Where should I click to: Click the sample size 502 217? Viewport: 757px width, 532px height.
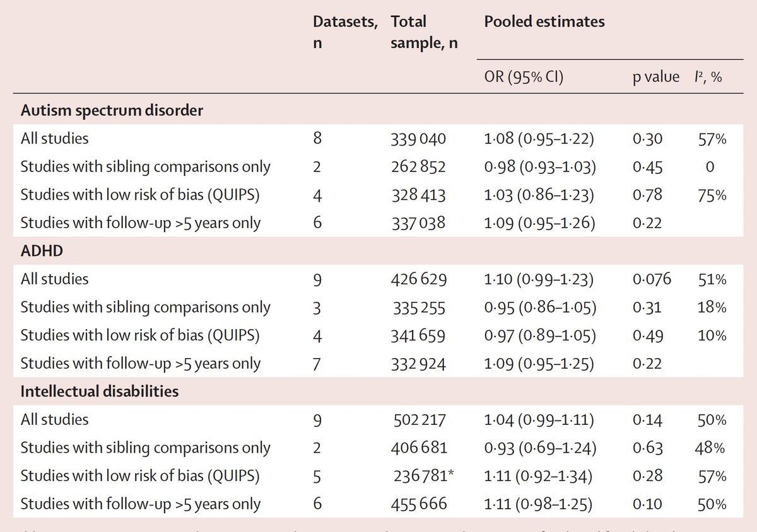pyautogui.click(x=418, y=420)
